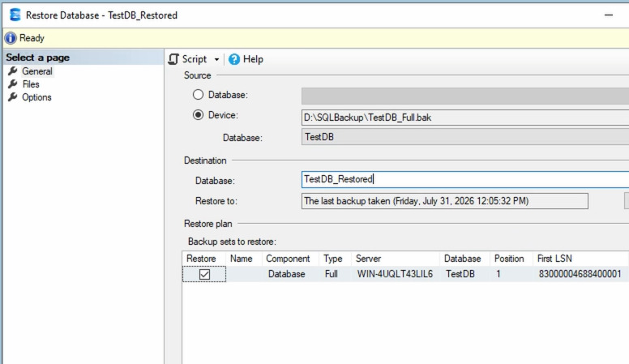Sort by the Server column header
The image size is (629, 364).
point(396,259)
